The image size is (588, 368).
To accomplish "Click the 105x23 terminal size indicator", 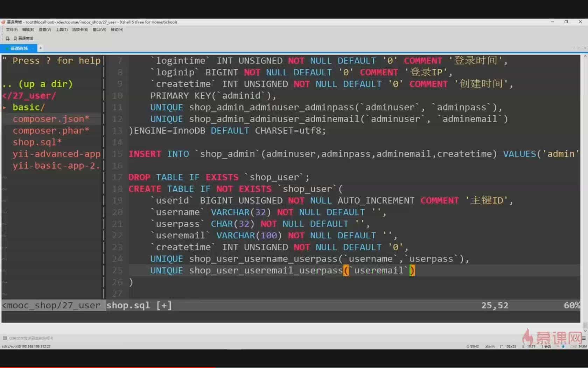I will [x=508, y=346].
